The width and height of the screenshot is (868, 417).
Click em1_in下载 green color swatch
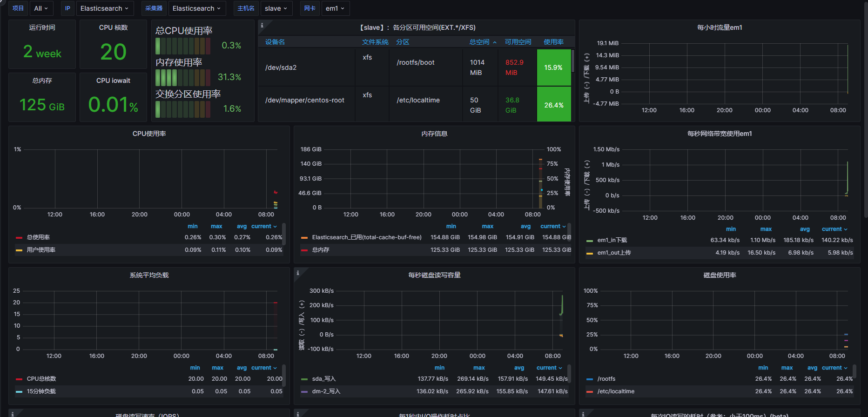tap(590, 241)
